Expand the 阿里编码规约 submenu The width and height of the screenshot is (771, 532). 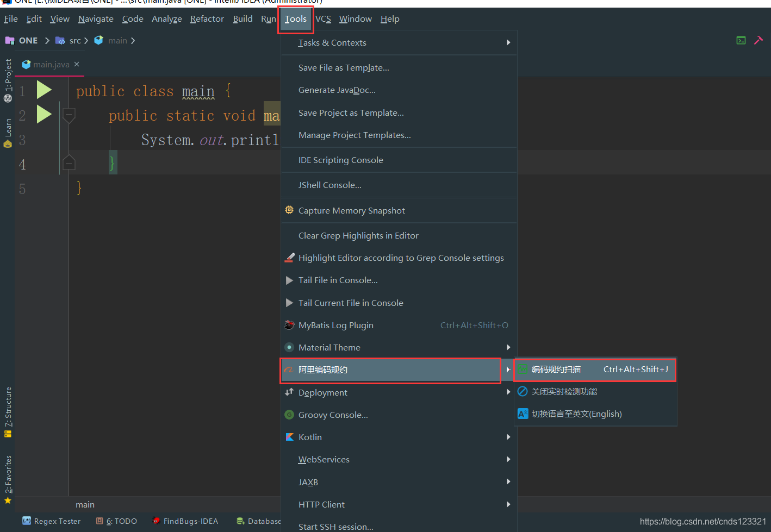(399, 370)
